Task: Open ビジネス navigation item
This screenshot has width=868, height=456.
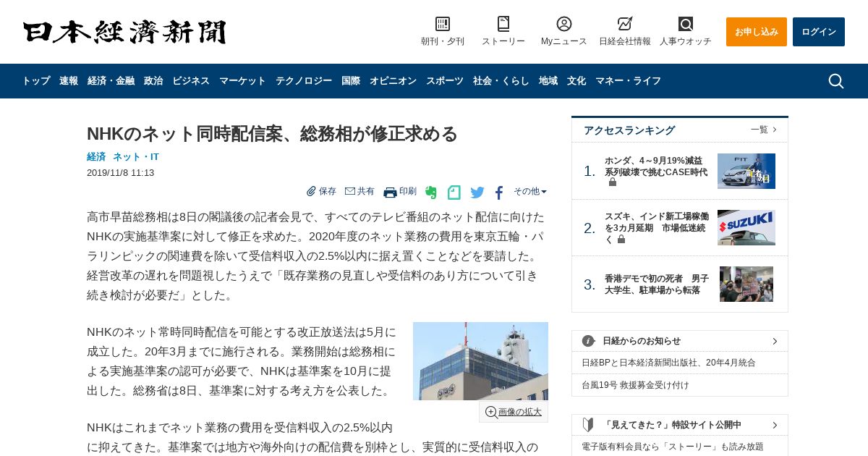Action: coord(191,81)
